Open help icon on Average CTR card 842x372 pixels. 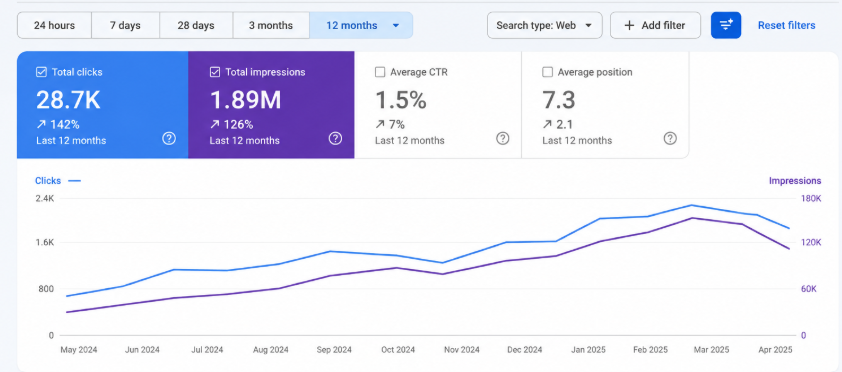click(x=503, y=138)
